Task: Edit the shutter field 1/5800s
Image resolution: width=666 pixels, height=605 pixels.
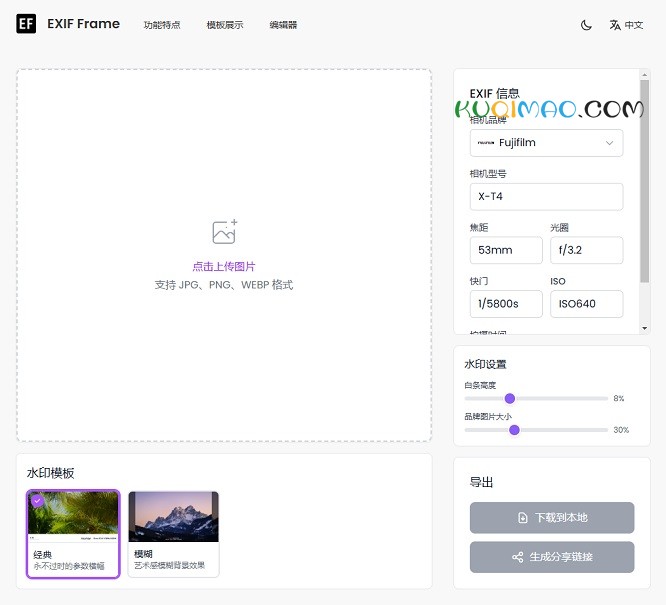Action: coord(506,304)
